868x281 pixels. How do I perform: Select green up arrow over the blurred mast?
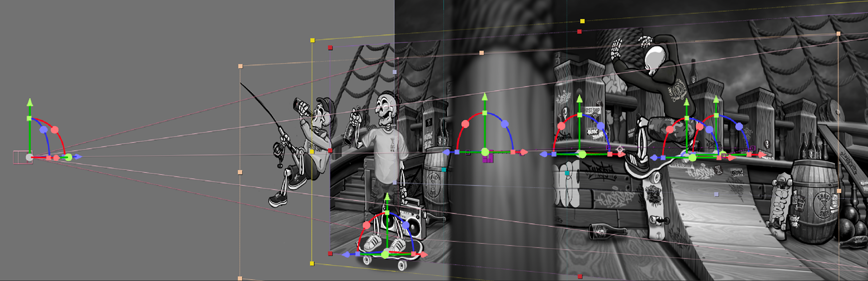(x=485, y=97)
